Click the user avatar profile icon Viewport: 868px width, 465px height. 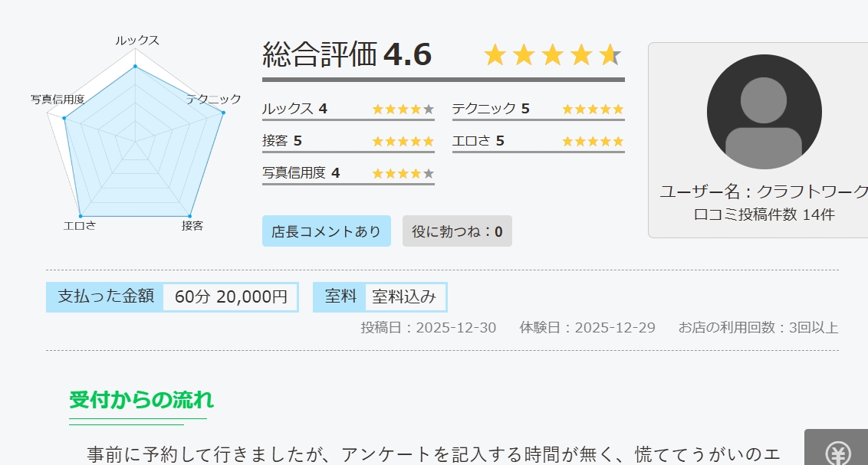[x=764, y=112]
